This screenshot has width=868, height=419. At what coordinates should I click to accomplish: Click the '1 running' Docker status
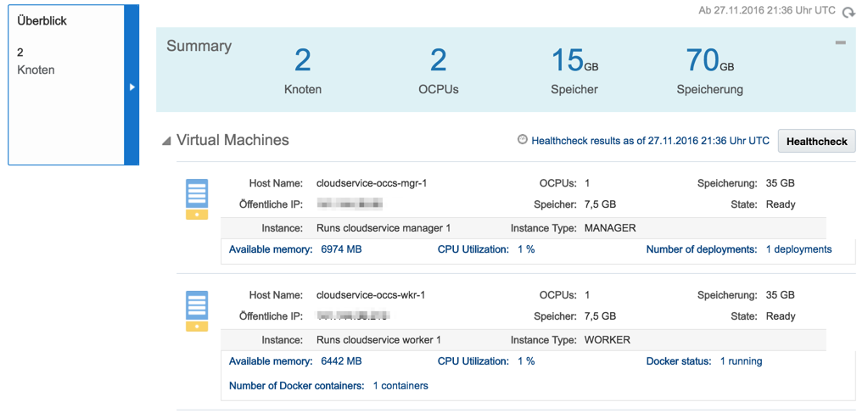pyautogui.click(x=741, y=361)
